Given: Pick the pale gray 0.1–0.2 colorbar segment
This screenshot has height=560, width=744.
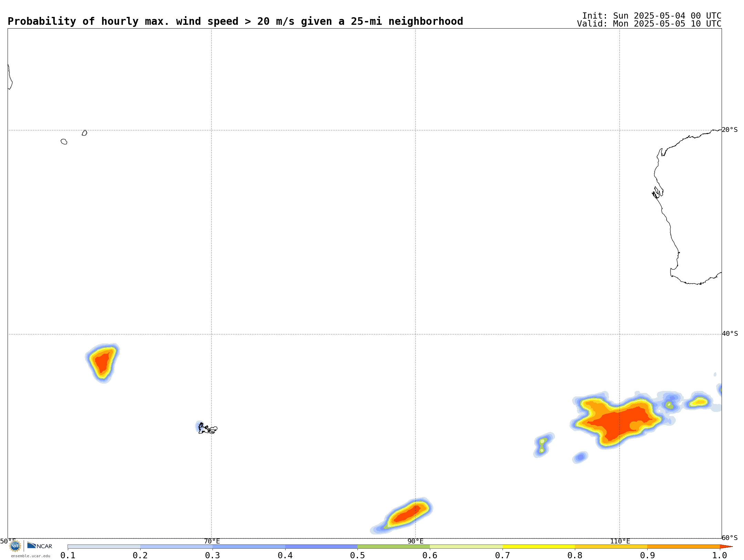Looking at the screenshot, I should pyautogui.click(x=104, y=547).
